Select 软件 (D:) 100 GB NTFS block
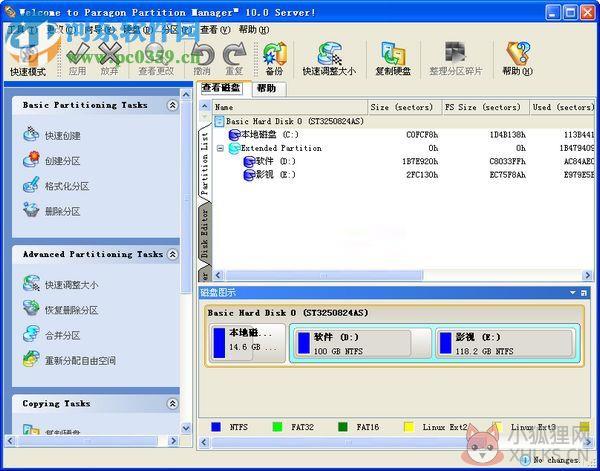Image resolution: width=600 pixels, height=471 pixels. pos(363,344)
